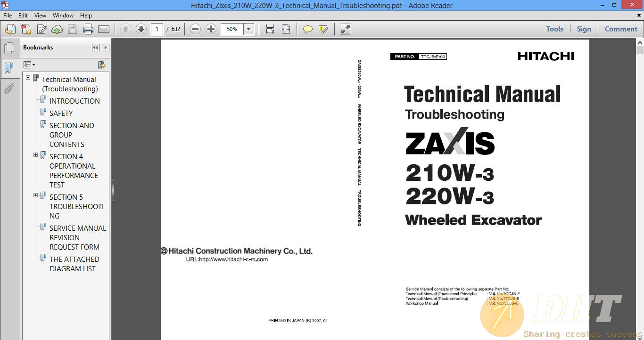Collapse the Technical Manual root bookmark
Image resolution: width=644 pixels, height=340 pixels.
tap(28, 77)
